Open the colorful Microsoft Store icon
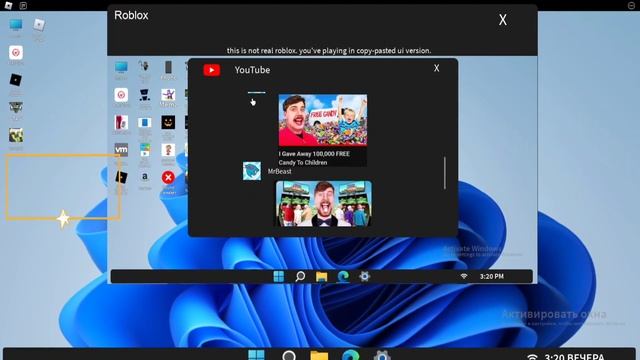The height and width of the screenshot is (360, 640). coord(144,149)
